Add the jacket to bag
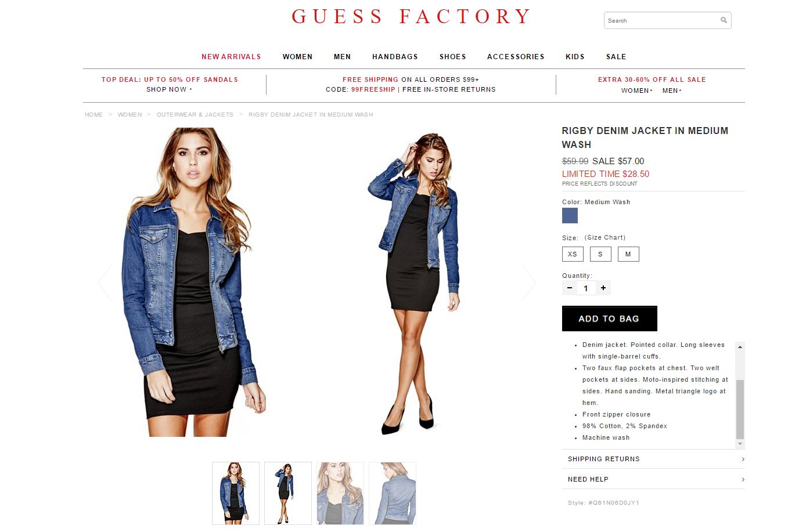This screenshot has width=788, height=532. [x=610, y=319]
